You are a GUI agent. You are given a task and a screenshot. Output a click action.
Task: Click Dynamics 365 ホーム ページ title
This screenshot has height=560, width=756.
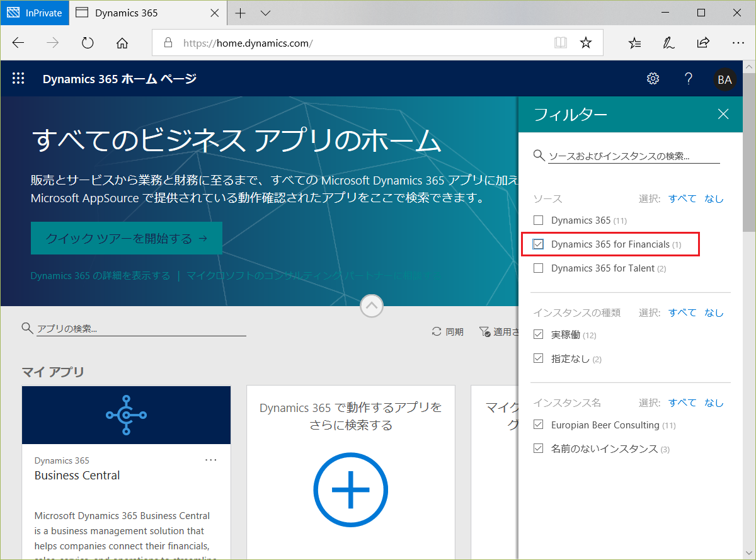point(120,79)
